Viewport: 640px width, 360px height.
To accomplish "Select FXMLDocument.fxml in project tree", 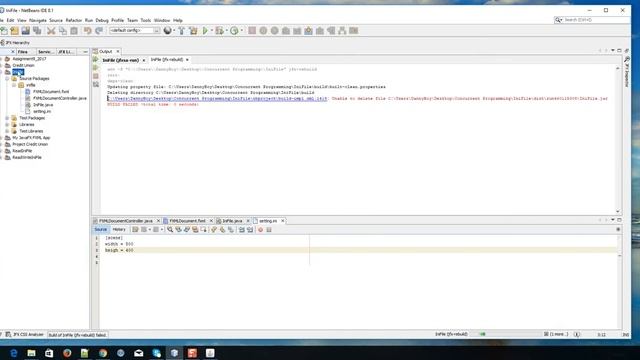I will click(51, 91).
